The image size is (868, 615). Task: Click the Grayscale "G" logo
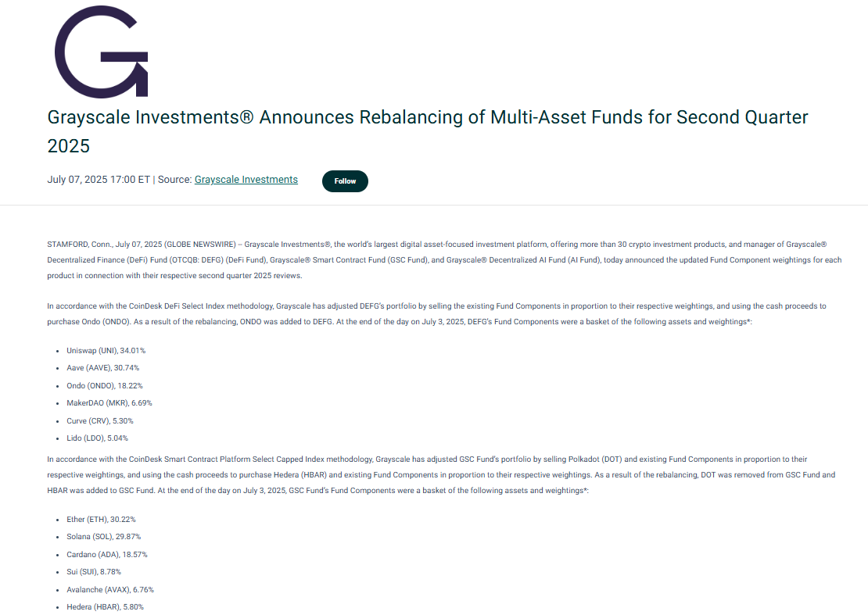pos(100,51)
